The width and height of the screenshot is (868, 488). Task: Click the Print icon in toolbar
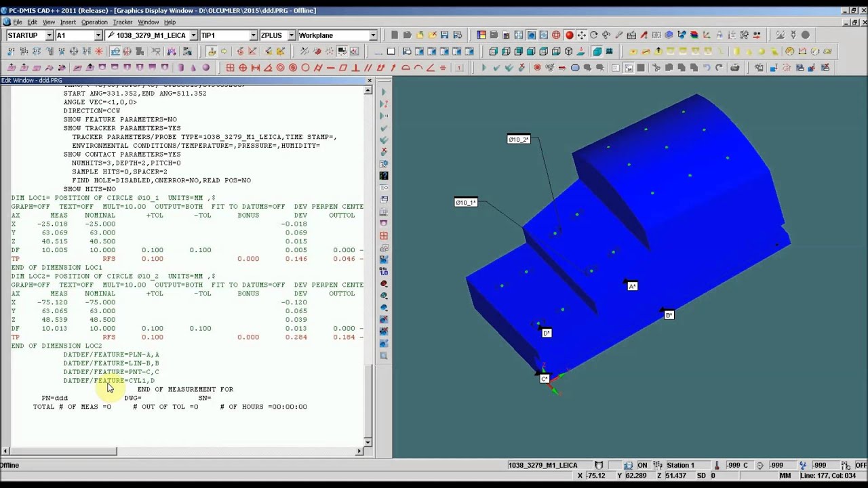(734, 68)
